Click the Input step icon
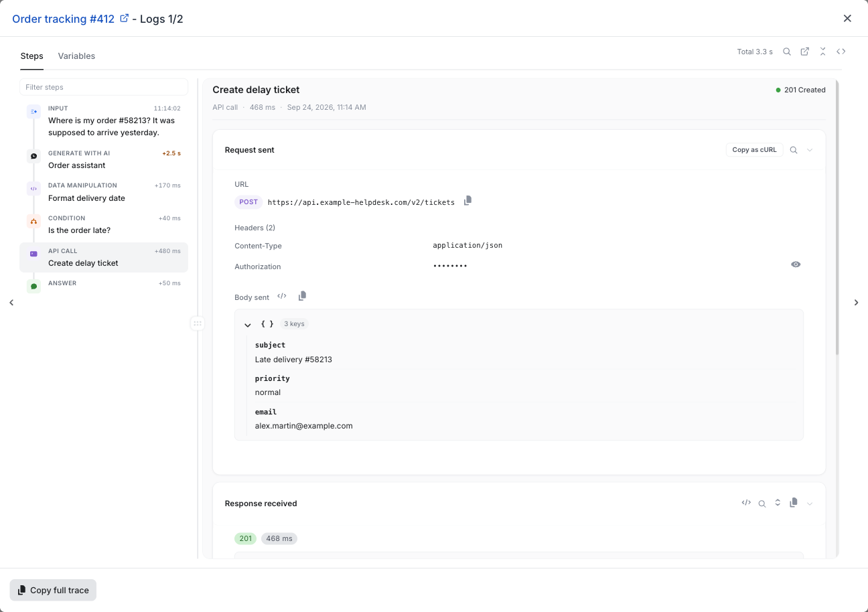 coord(33,112)
